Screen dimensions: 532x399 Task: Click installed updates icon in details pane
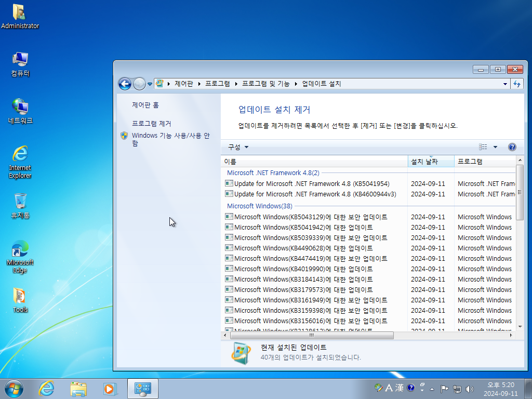point(241,353)
